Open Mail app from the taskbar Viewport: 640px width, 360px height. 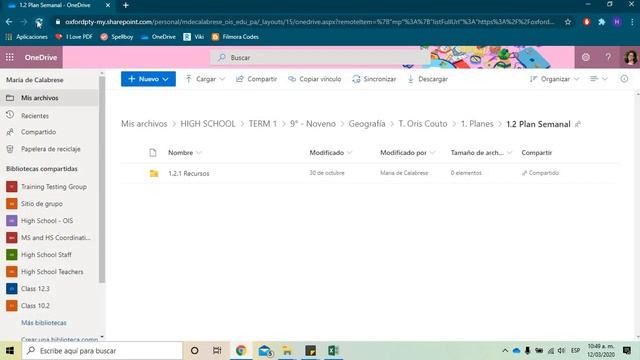click(x=265, y=351)
